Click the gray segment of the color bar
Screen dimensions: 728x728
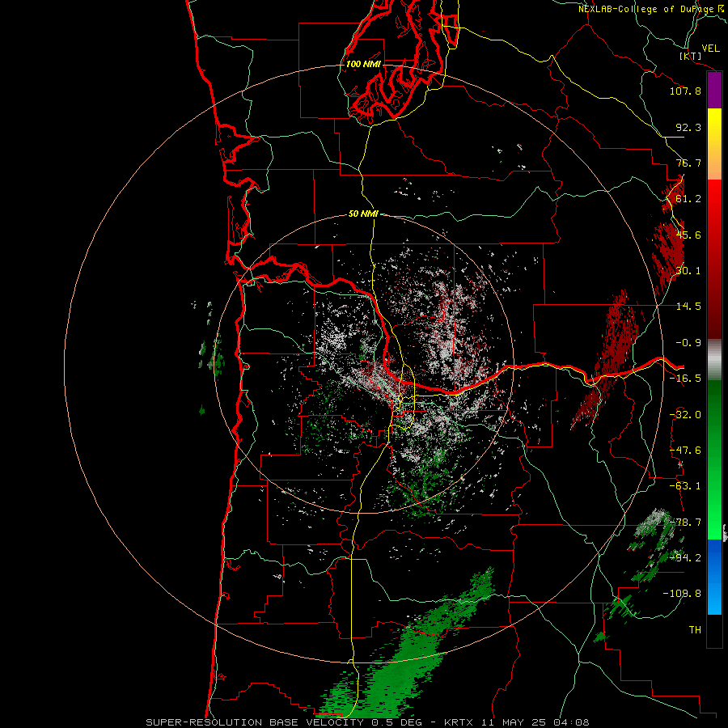pos(714,359)
